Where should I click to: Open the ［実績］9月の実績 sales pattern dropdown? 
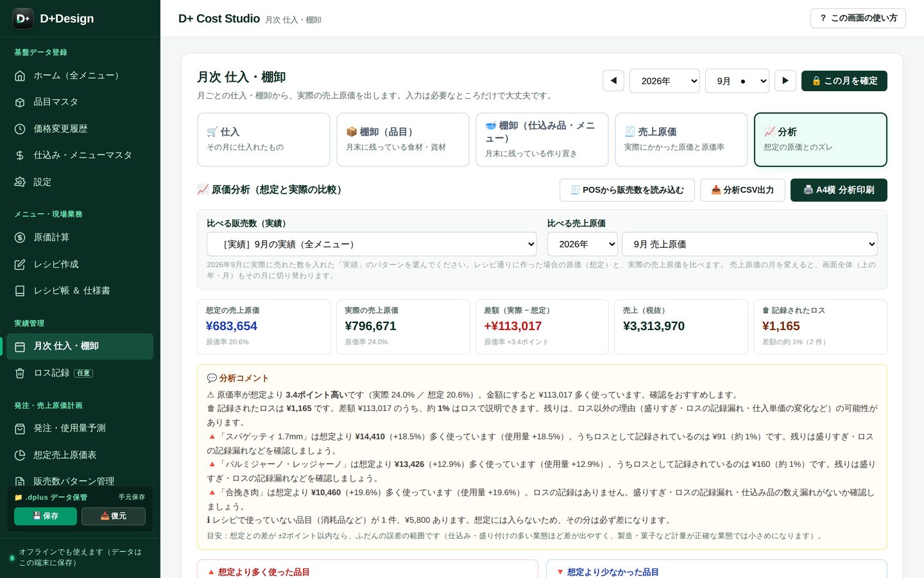(372, 244)
